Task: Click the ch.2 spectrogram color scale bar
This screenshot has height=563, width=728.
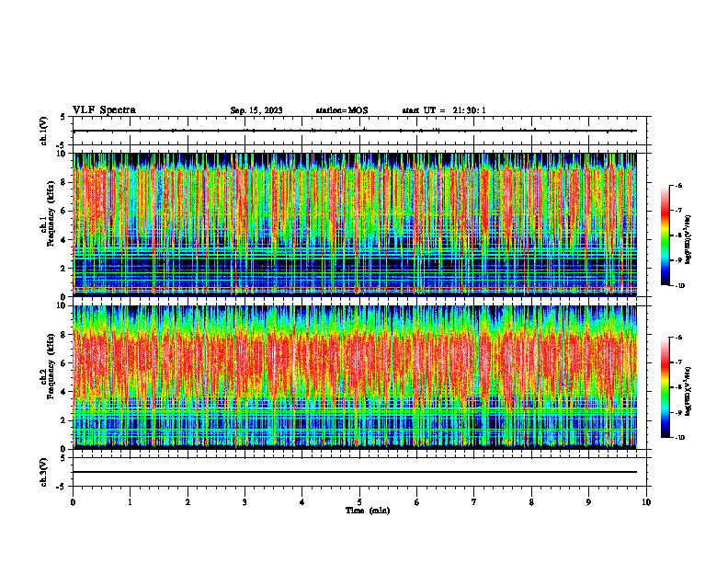Action: [665, 387]
